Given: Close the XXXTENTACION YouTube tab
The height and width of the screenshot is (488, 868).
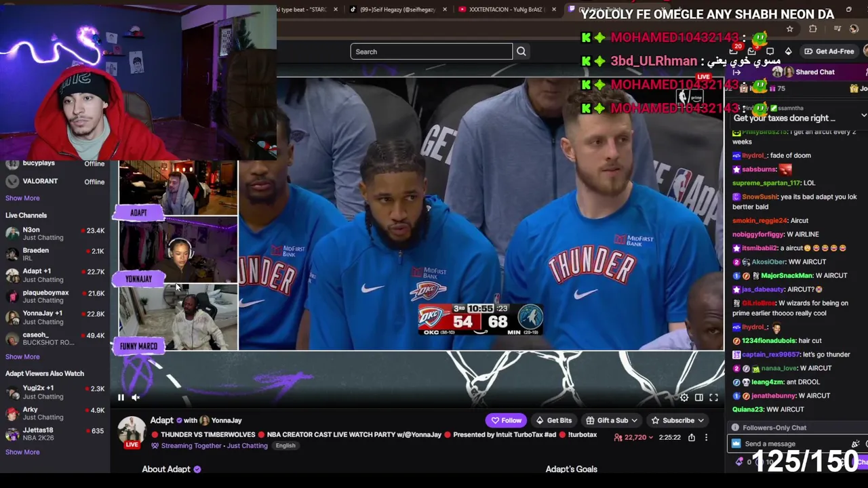Looking at the screenshot, I should tap(554, 9).
